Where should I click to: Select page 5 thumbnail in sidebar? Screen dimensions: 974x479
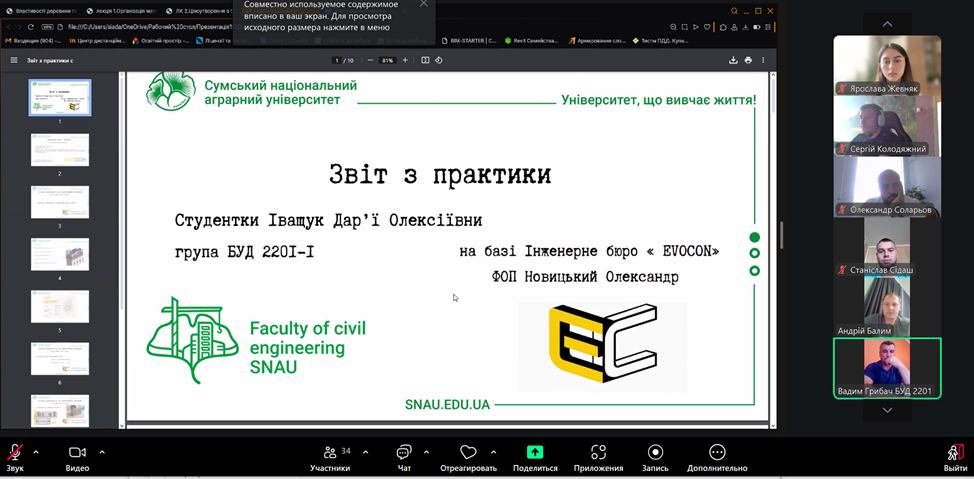click(x=60, y=306)
